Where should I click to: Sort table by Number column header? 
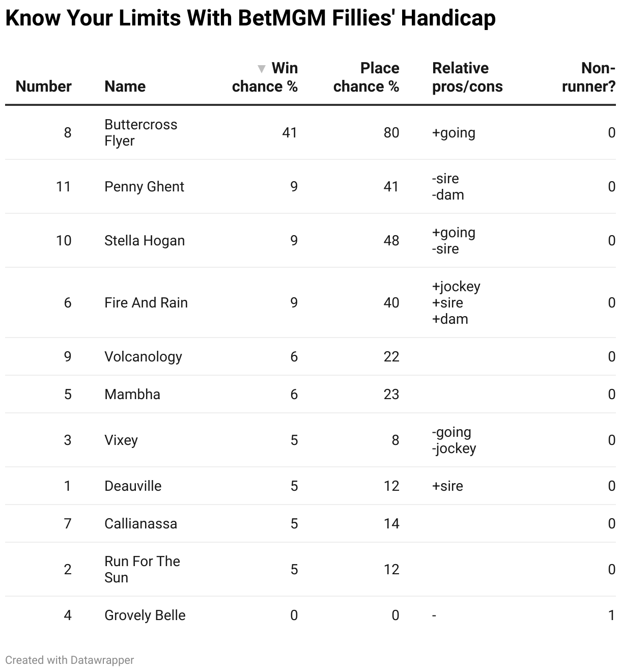(x=43, y=86)
